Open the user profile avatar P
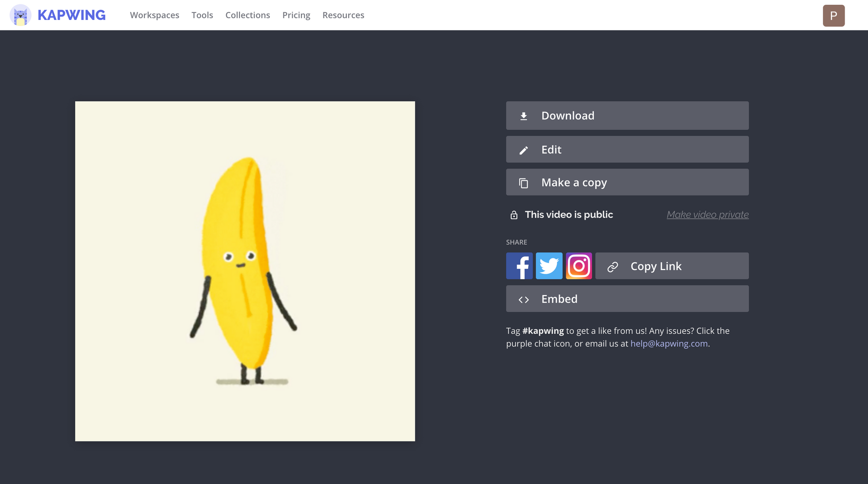The width and height of the screenshot is (868, 484). click(x=833, y=16)
